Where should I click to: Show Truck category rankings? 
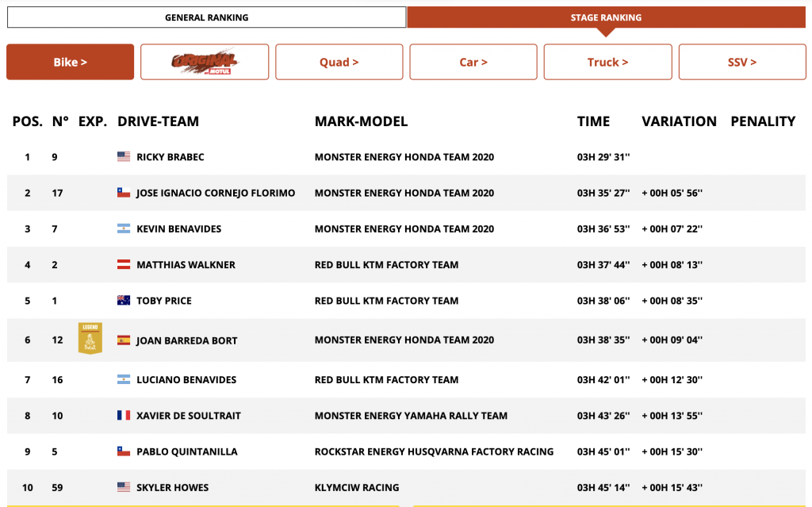(608, 62)
